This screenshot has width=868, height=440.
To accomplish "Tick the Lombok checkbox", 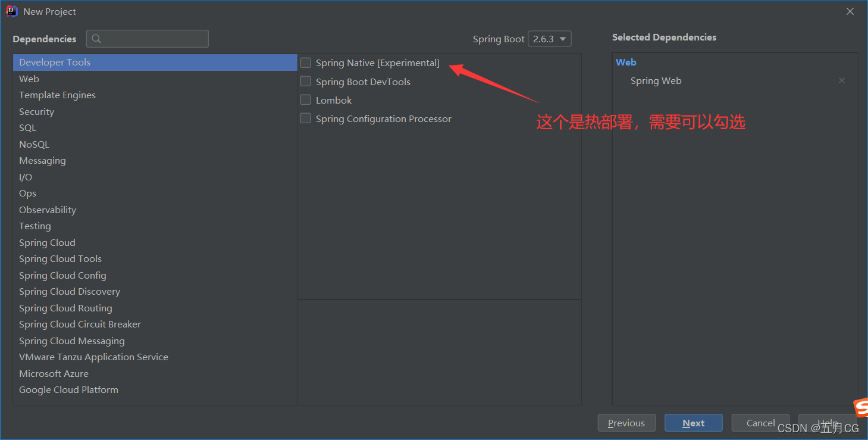I will click(x=306, y=99).
